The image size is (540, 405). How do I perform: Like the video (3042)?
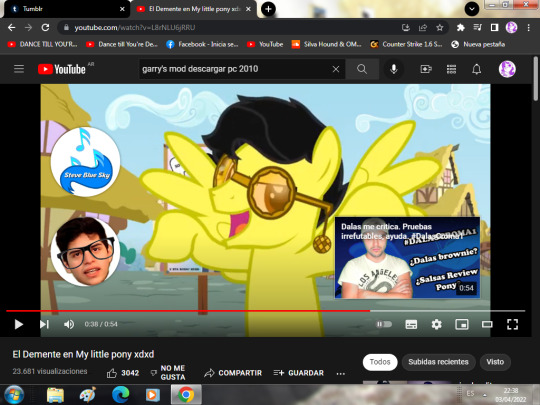pyautogui.click(x=123, y=373)
